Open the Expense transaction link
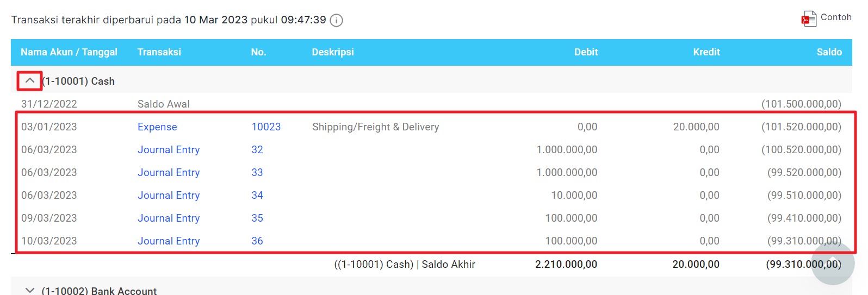868x295 pixels. [x=157, y=127]
